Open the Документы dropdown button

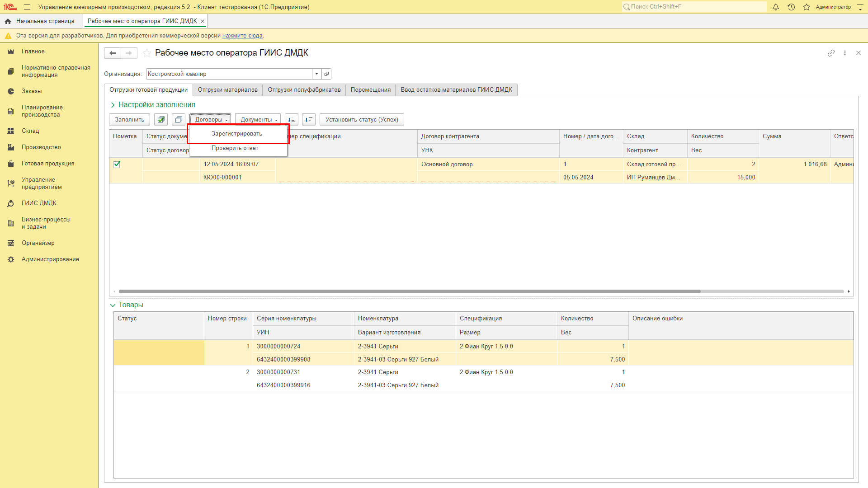coord(258,120)
